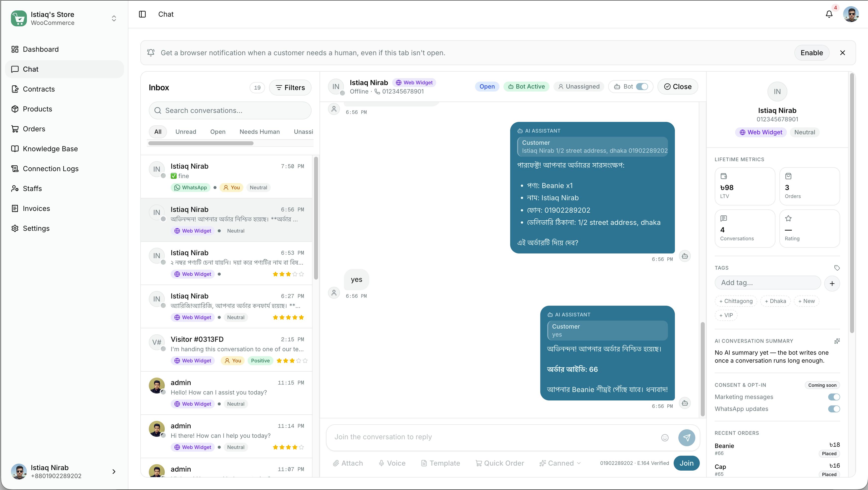Open the Visitor #0313FD conversation
868x490 pixels.
226,350
